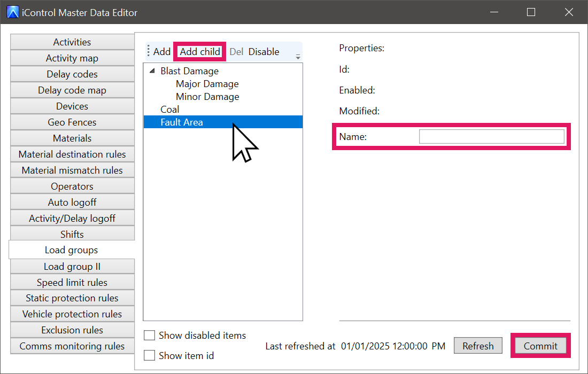Open the Material mismatch rules tab
Screen dimensions: 588x374
click(72, 170)
